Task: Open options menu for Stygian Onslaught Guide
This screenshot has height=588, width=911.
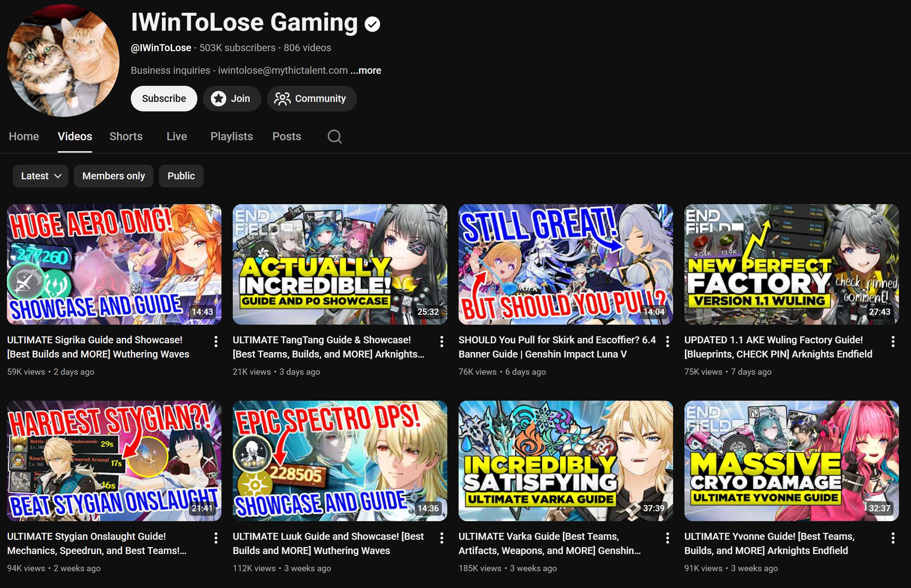Action: (216, 538)
